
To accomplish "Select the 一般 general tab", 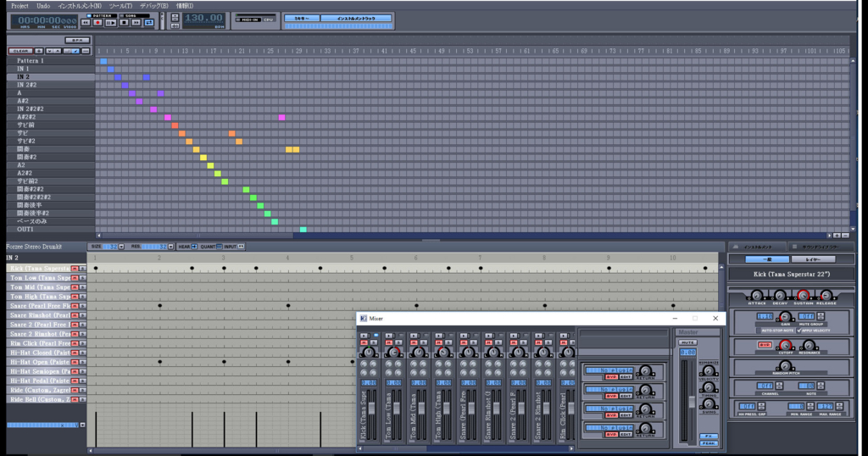I will tap(766, 259).
